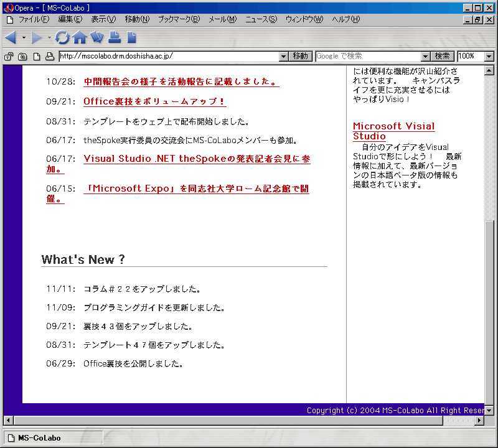This screenshot has height=448, width=498.
Task: Click プログラミングガイドを更新しました text
Action: pyautogui.click(x=154, y=307)
